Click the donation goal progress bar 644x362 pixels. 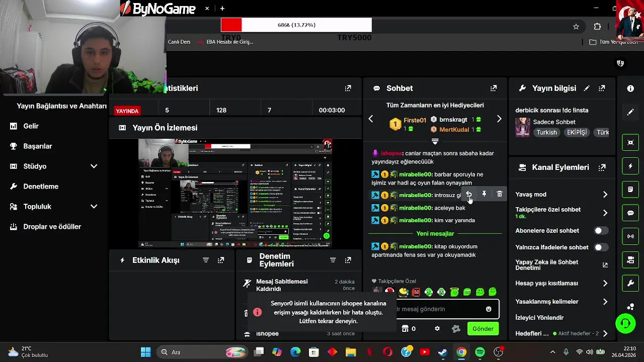pos(296,25)
